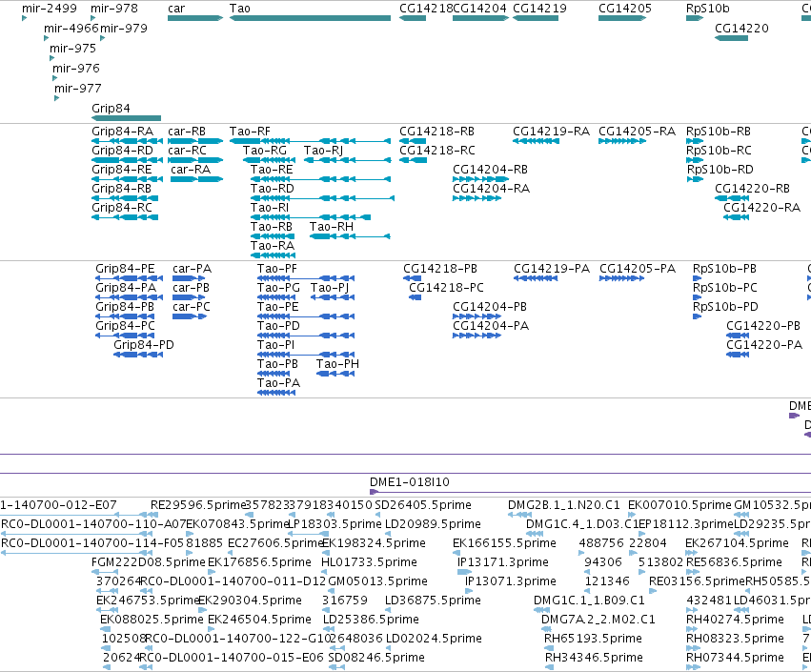Open the RE29596.5prime EST label
This screenshot has width=811, height=672.
pyautogui.click(x=197, y=505)
